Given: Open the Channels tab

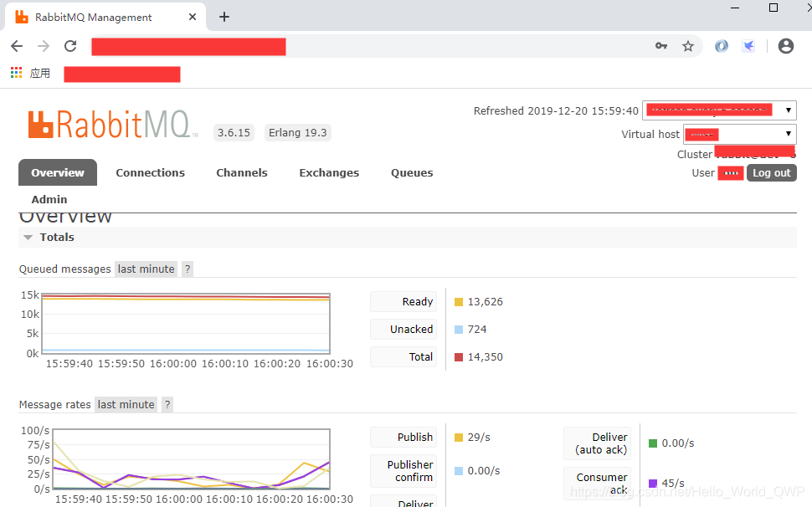Looking at the screenshot, I should (x=242, y=173).
